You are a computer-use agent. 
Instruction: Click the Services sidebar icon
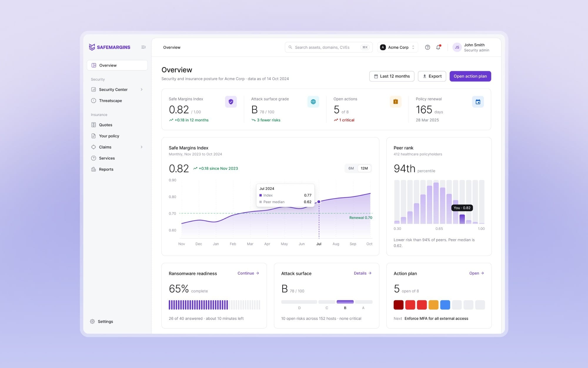tap(93, 158)
